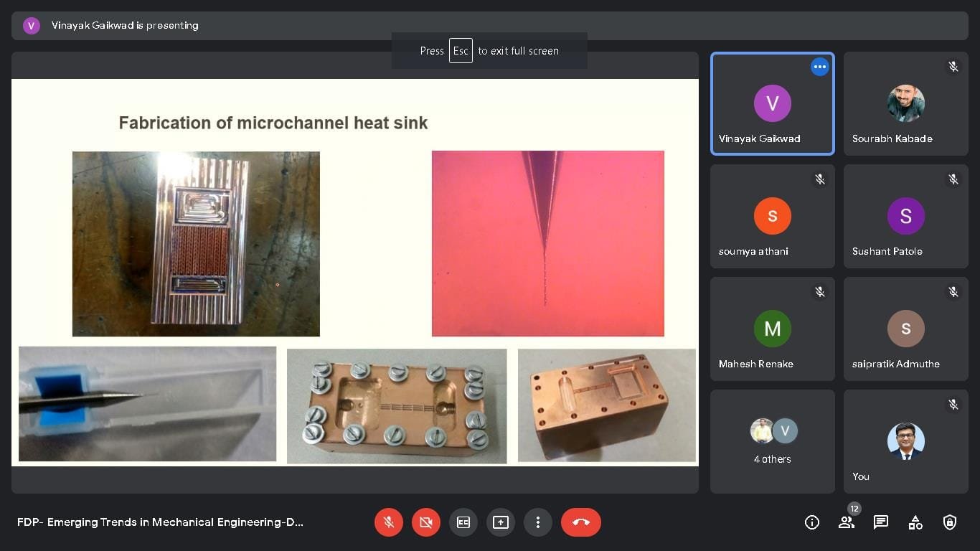Screen dimensions: 980x551
Task: Select Sourabh Kabade's video tile
Action: pyautogui.click(x=905, y=104)
